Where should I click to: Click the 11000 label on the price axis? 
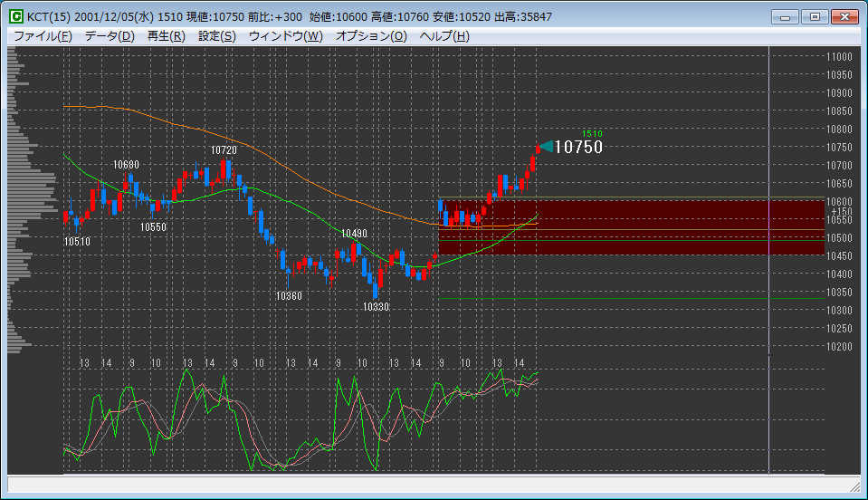click(839, 57)
